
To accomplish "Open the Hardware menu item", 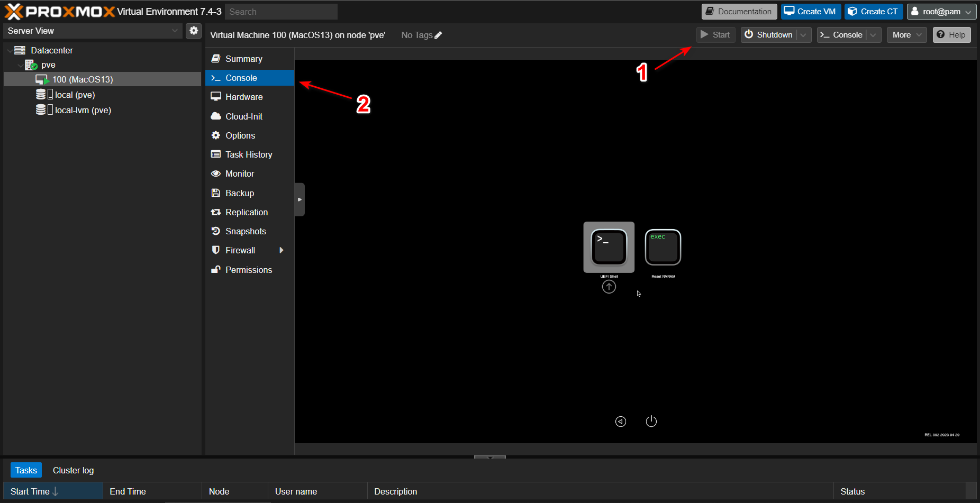I will point(244,97).
